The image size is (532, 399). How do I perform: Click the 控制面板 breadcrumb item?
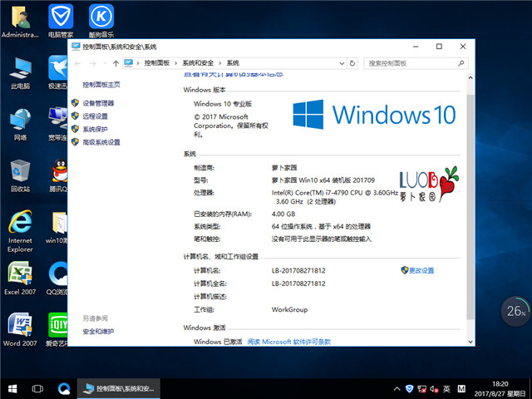(x=156, y=63)
